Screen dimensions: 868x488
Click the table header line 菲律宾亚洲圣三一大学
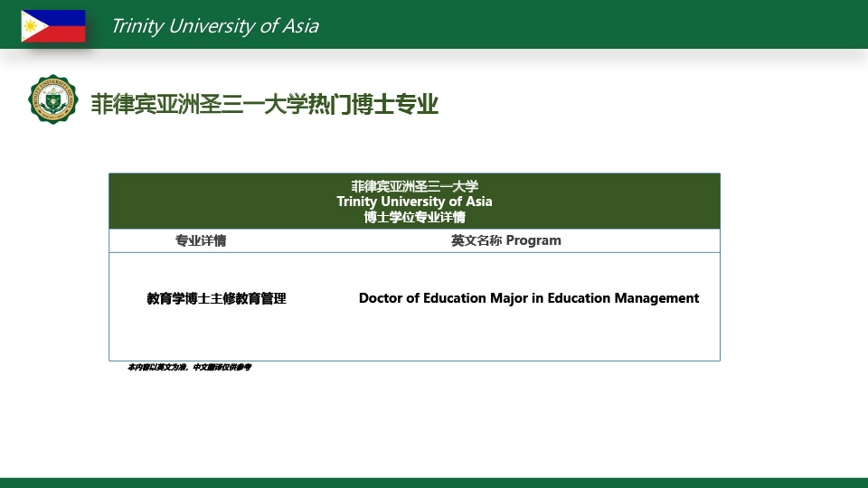pyautogui.click(x=415, y=186)
